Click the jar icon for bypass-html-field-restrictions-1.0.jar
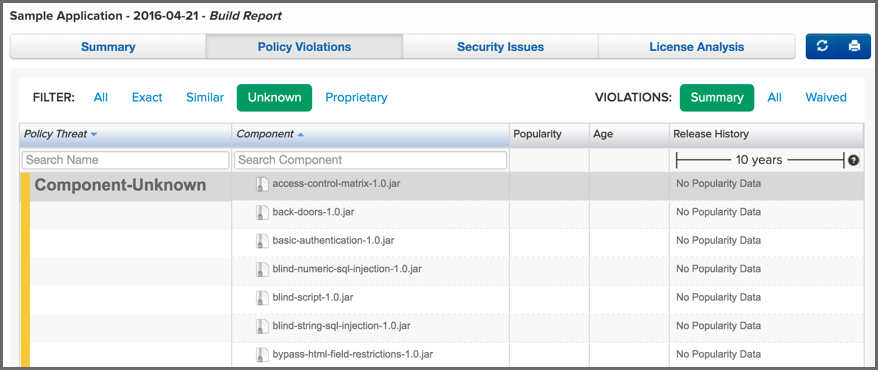This screenshot has width=878, height=370. (x=261, y=355)
